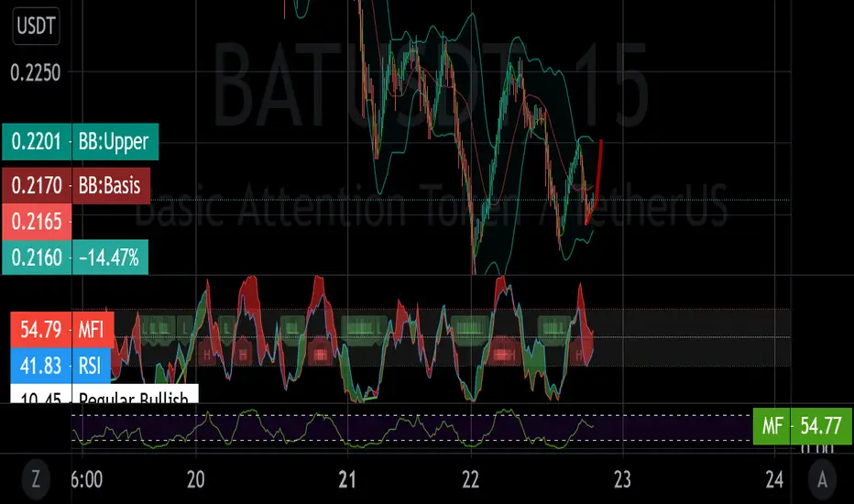Click the 0.2201 price label
The width and height of the screenshot is (854, 504).
(x=37, y=142)
